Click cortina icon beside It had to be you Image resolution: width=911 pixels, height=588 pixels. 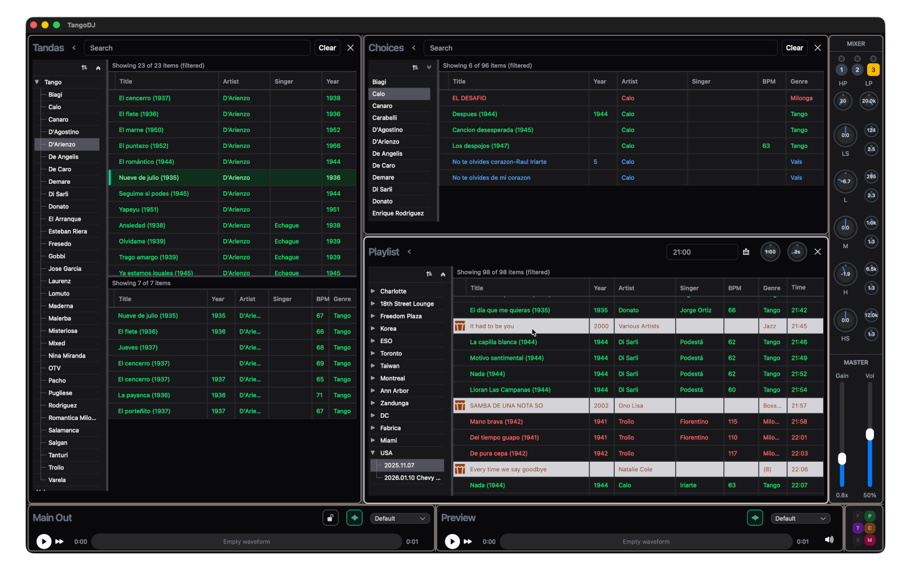tap(459, 326)
